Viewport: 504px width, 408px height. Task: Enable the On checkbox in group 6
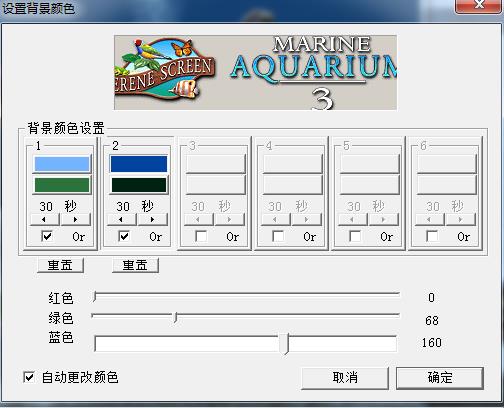point(432,236)
